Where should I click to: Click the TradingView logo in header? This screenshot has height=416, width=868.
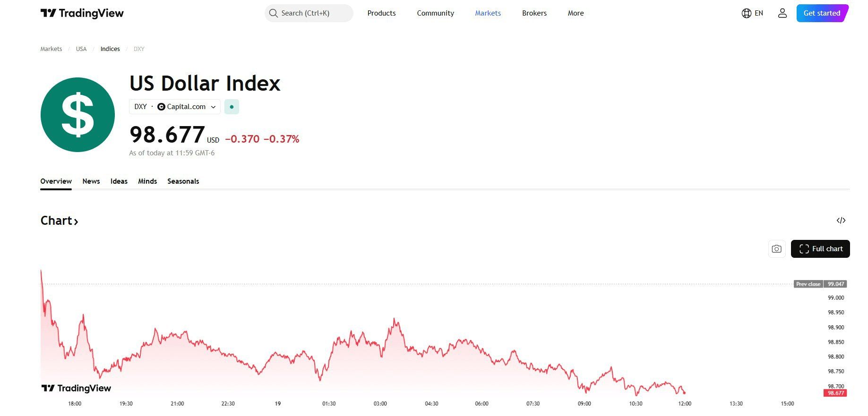coord(82,13)
